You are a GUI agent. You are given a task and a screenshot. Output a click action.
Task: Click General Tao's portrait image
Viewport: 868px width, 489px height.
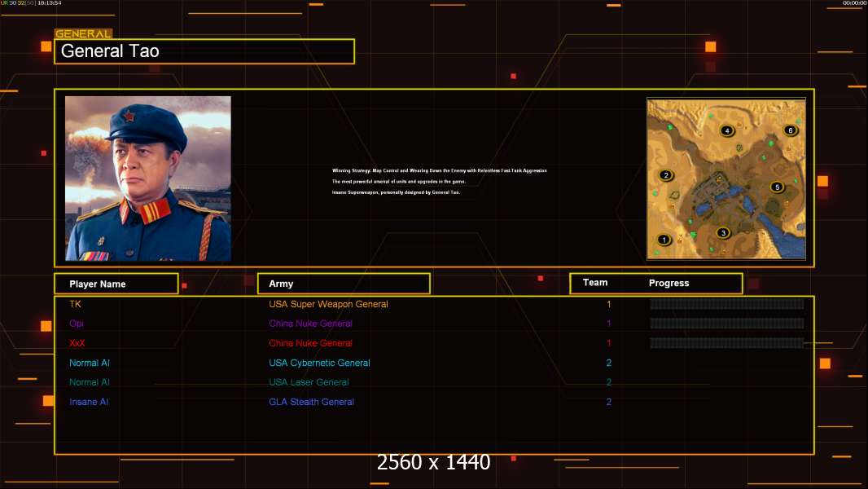(148, 178)
